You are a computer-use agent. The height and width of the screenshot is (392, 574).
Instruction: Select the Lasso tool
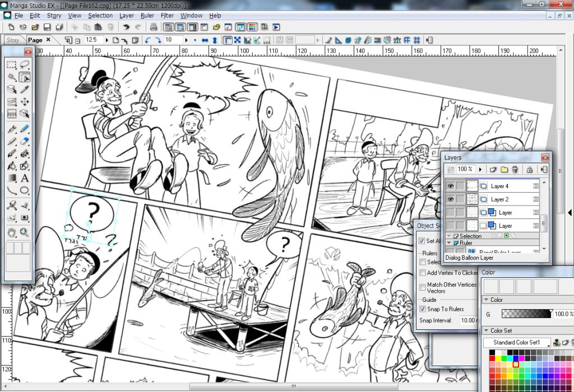click(x=24, y=65)
